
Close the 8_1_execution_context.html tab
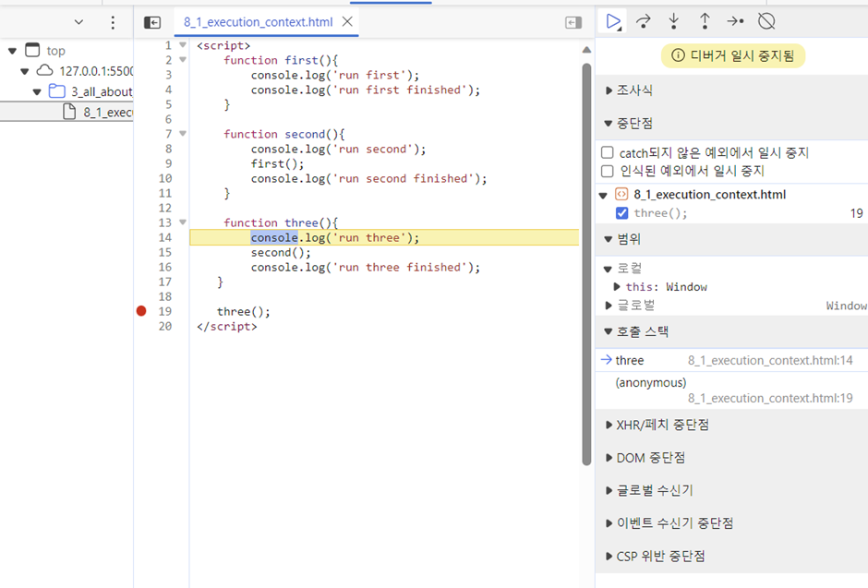(347, 21)
